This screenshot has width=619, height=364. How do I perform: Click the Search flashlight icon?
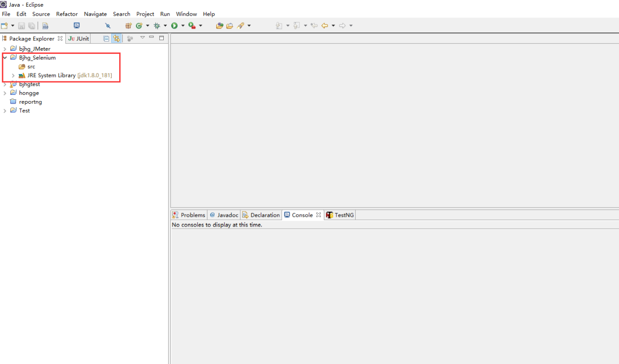coord(241,26)
